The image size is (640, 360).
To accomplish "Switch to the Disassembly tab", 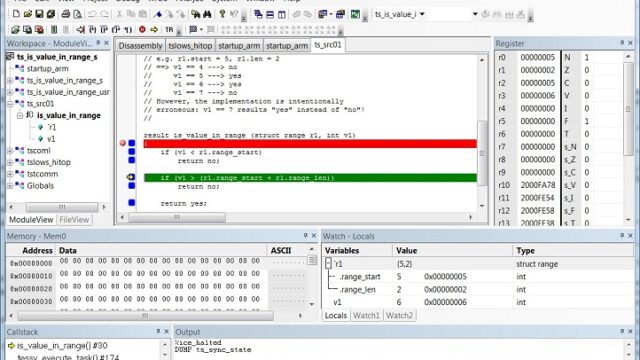I will pyautogui.click(x=140, y=46).
